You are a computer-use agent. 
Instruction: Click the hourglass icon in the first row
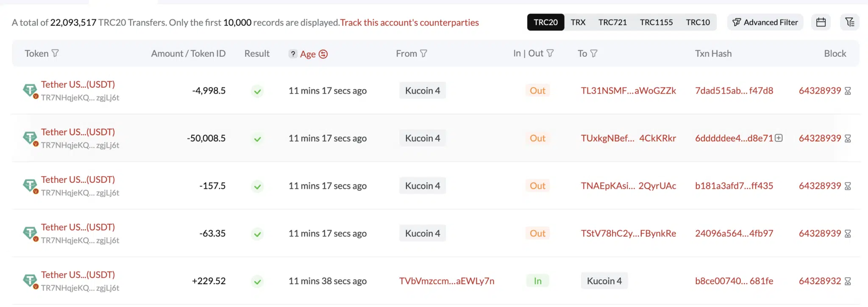(848, 91)
